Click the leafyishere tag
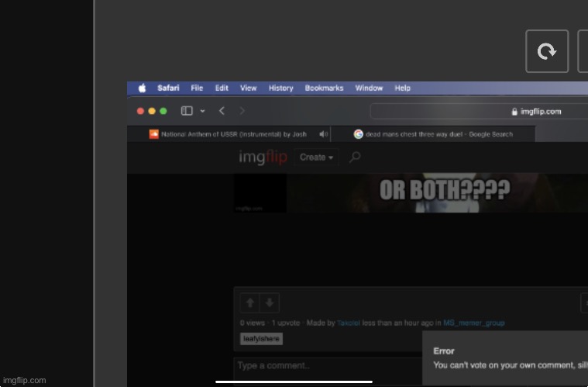 click(262, 339)
